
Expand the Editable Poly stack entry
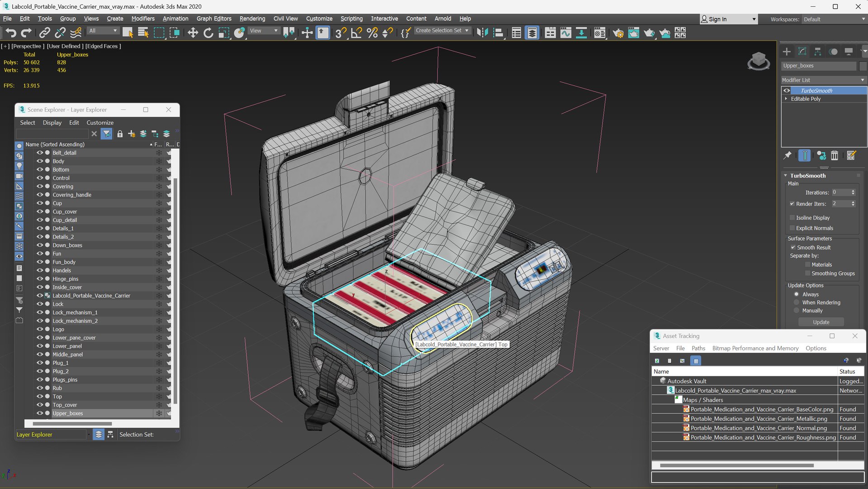click(786, 99)
